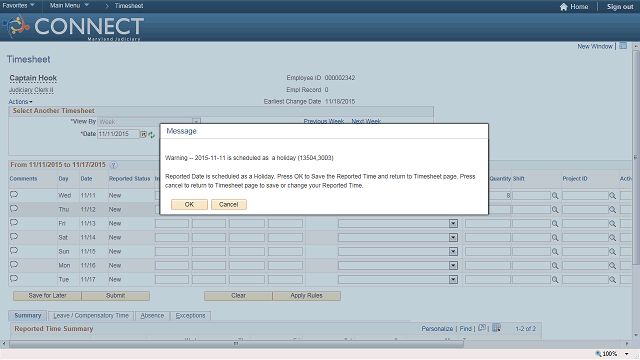Screen dimensions: 640x360
Task: Expand Time Reporting Code dropdown for Sun 11/15
Action: tap(453, 251)
